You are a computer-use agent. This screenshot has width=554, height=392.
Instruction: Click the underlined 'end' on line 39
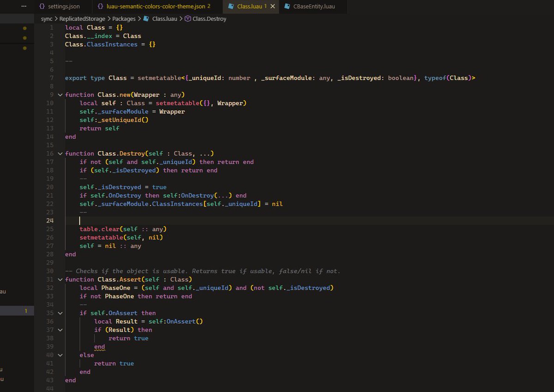[x=99, y=347]
